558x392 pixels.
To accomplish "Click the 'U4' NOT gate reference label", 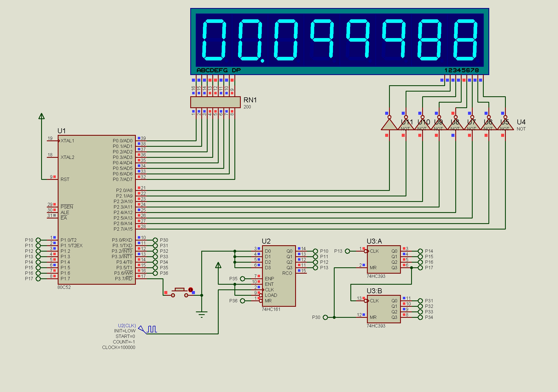I will (521, 122).
